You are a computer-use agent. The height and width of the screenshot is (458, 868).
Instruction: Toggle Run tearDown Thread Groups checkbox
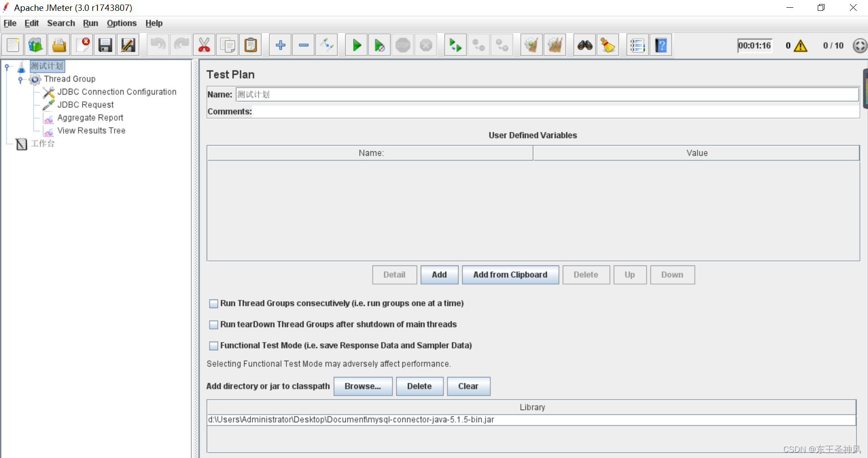tap(214, 325)
